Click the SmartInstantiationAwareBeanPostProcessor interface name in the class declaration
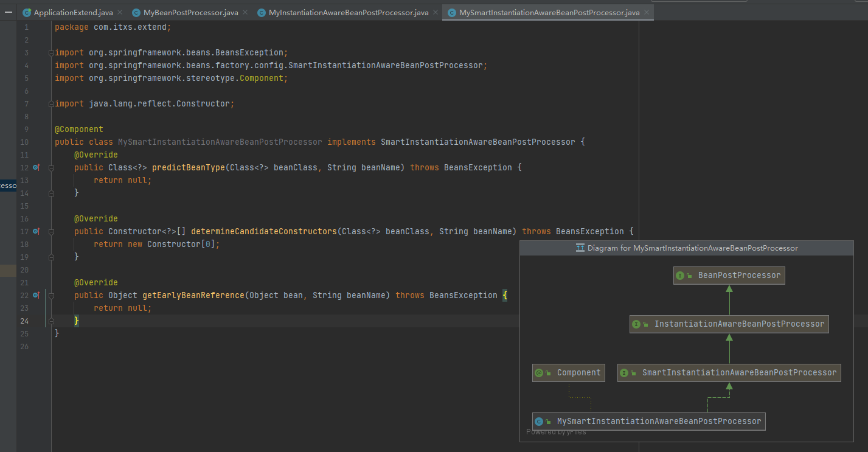Viewport: 868px width, 452px height. pos(477,142)
